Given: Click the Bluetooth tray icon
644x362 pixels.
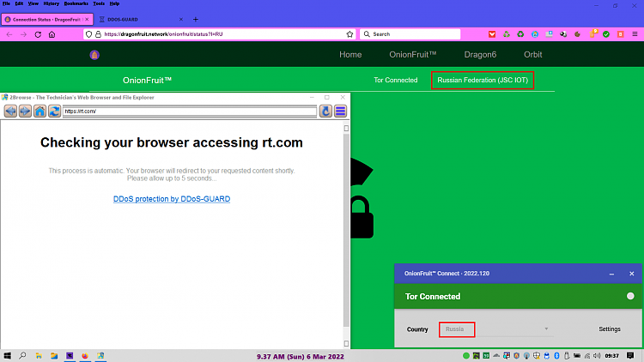Looking at the screenshot, I should coord(557,356).
